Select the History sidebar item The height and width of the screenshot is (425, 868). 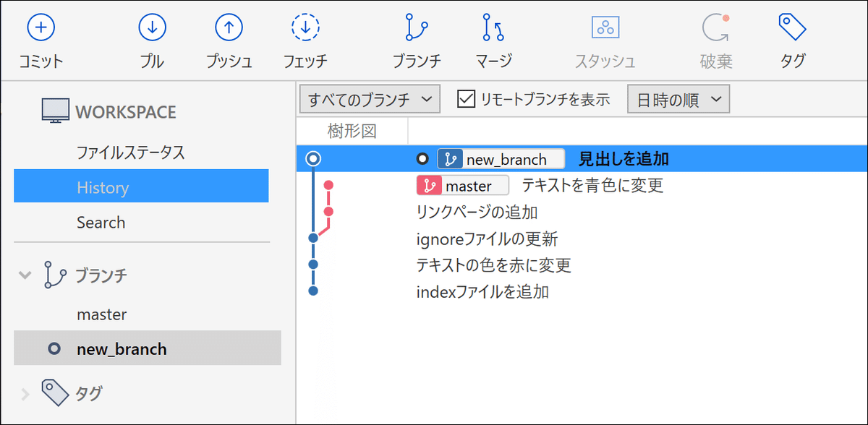(141, 187)
